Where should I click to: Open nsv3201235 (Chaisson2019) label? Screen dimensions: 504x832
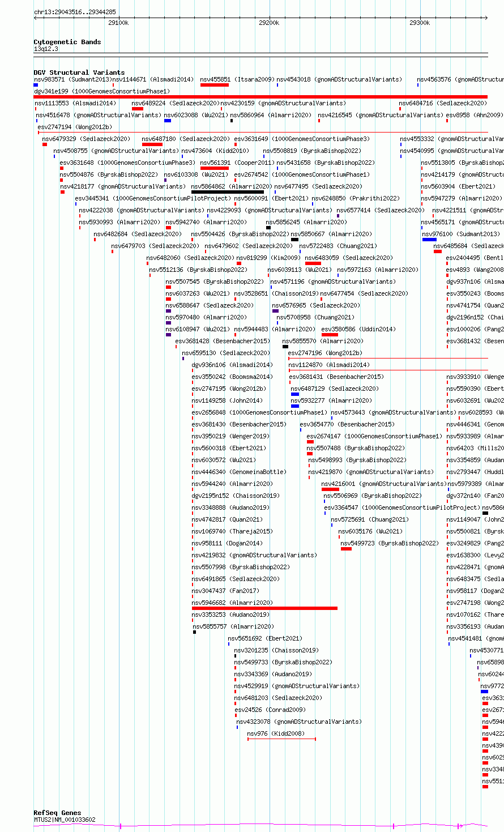pos(276,650)
